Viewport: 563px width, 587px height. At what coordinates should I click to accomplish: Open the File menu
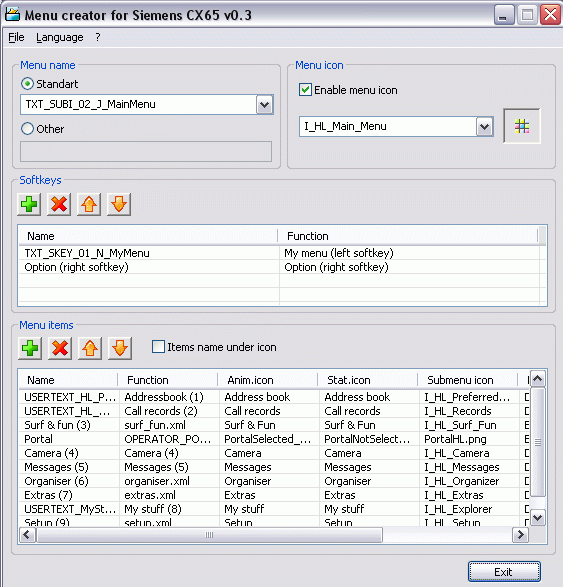[x=16, y=37]
